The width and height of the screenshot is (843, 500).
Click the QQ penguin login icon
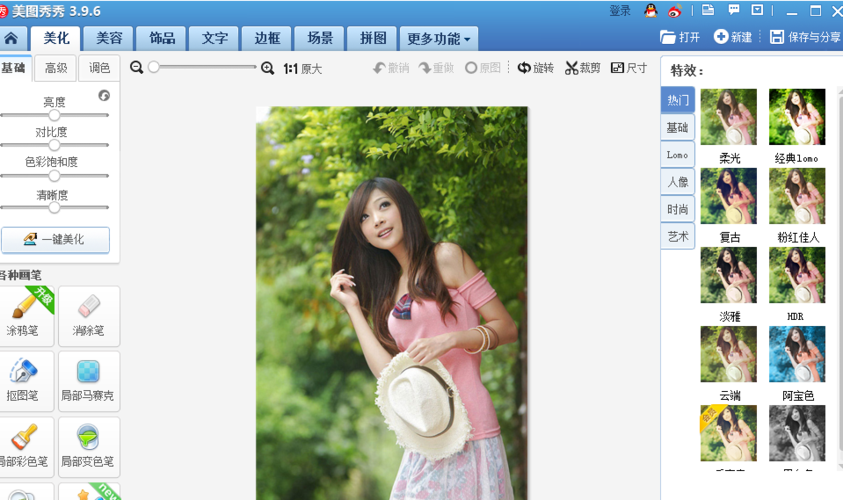pos(651,11)
